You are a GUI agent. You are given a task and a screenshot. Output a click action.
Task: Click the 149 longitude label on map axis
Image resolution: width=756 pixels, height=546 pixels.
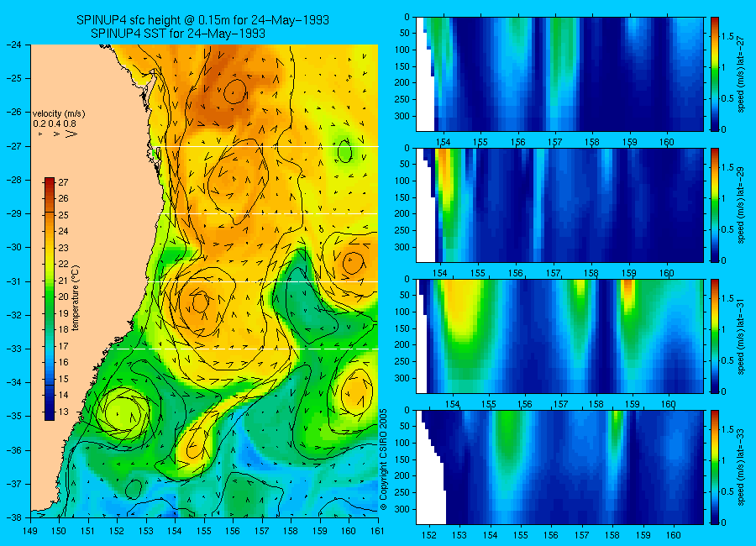[x=30, y=532]
